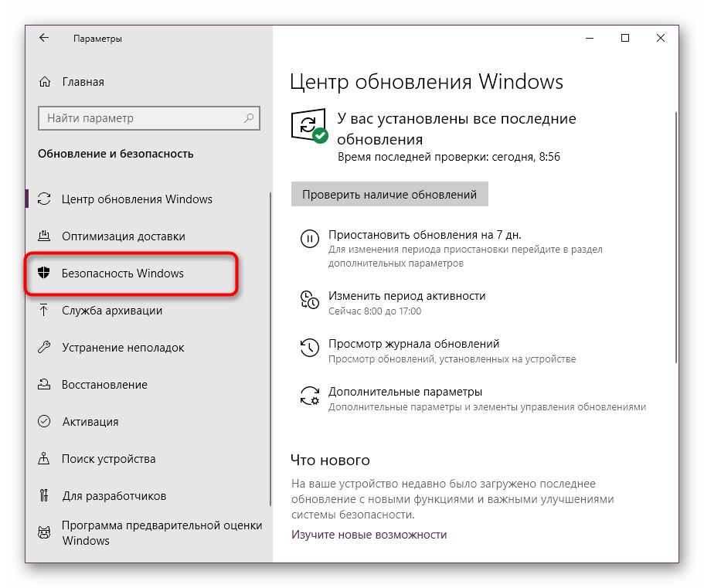
Task: Click Изменить период активности
Action: (406, 296)
